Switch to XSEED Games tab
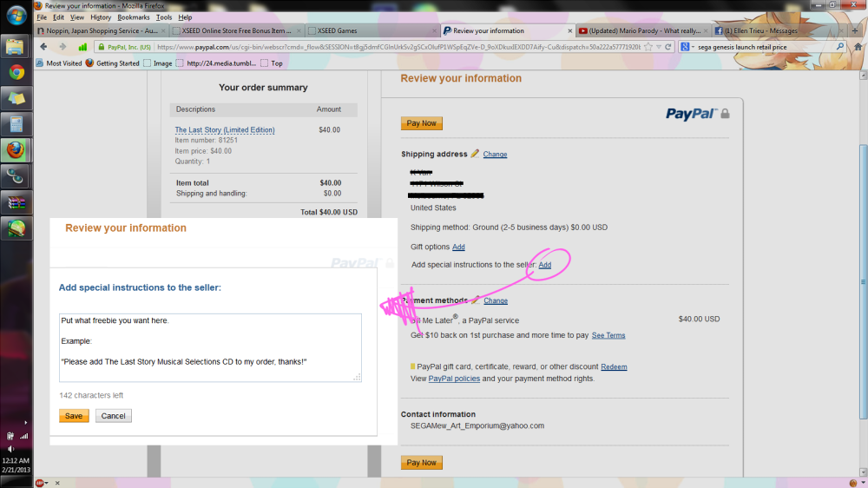 pos(372,31)
